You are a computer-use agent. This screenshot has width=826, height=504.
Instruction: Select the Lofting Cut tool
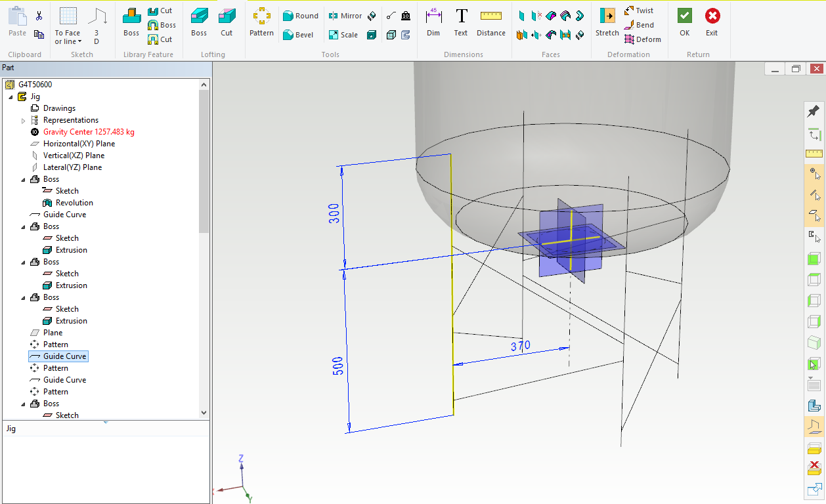tap(227, 22)
